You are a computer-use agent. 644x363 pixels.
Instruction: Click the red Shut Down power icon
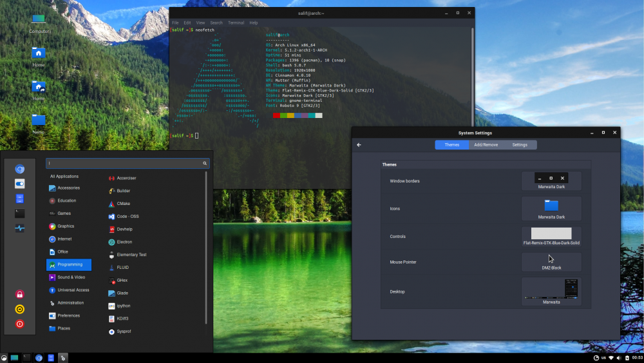pos(19,324)
